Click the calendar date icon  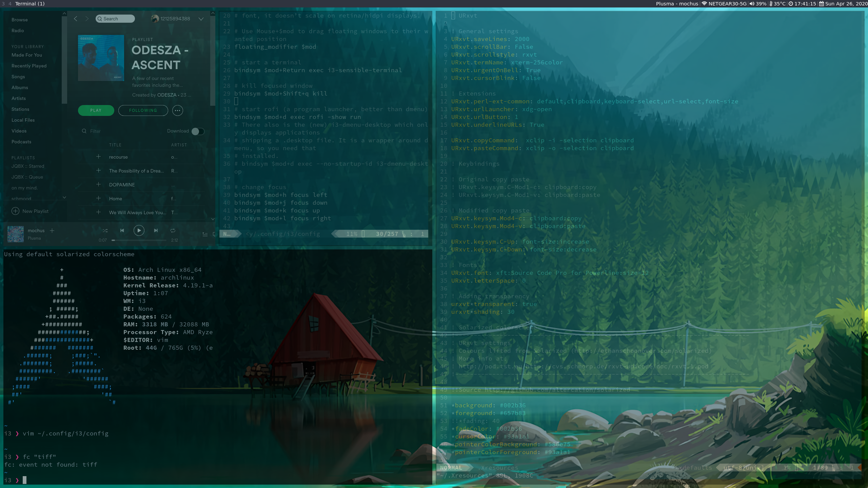click(x=822, y=4)
